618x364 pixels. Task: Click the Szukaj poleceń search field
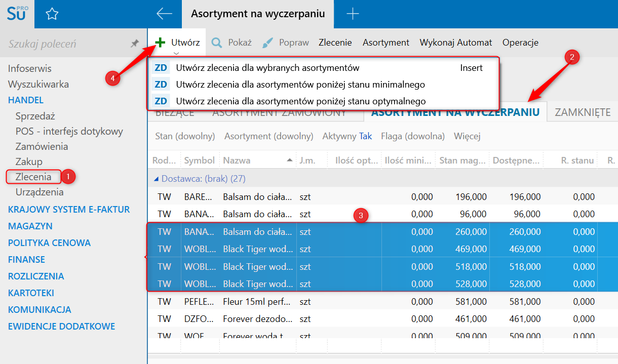(x=66, y=44)
